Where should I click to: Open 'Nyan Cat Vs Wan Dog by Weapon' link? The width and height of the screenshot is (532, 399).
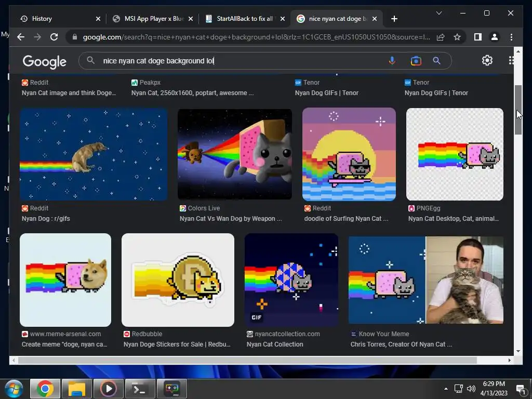(x=231, y=219)
